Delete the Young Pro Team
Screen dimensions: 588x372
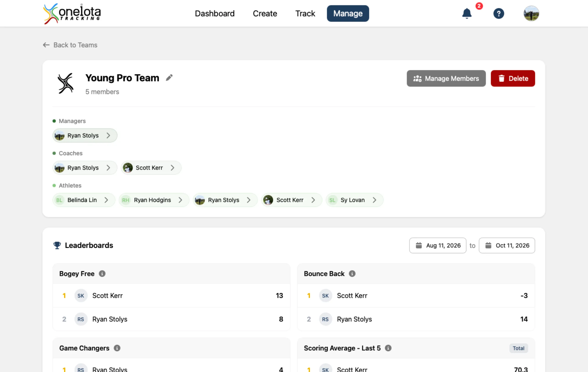513,78
